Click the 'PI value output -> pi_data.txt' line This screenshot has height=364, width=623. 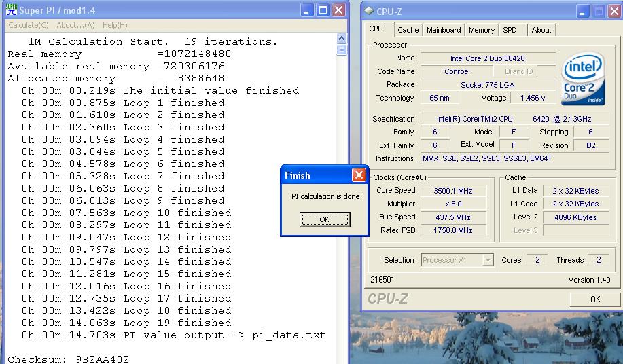pyautogui.click(x=174, y=335)
